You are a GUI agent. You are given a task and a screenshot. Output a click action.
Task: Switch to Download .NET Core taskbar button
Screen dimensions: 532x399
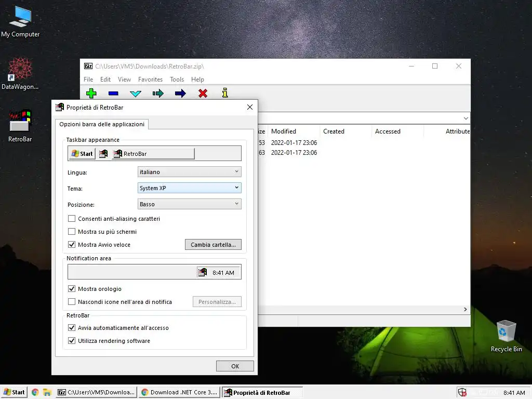click(x=179, y=392)
